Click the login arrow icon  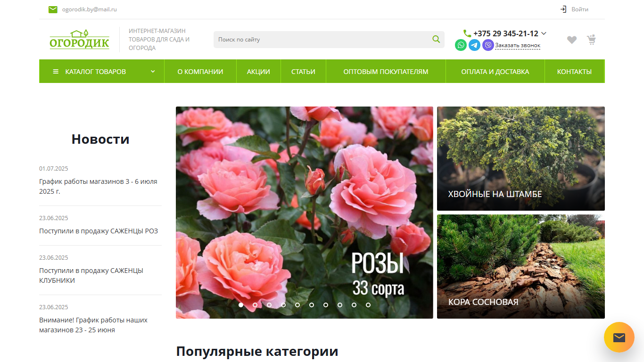pyautogui.click(x=563, y=9)
